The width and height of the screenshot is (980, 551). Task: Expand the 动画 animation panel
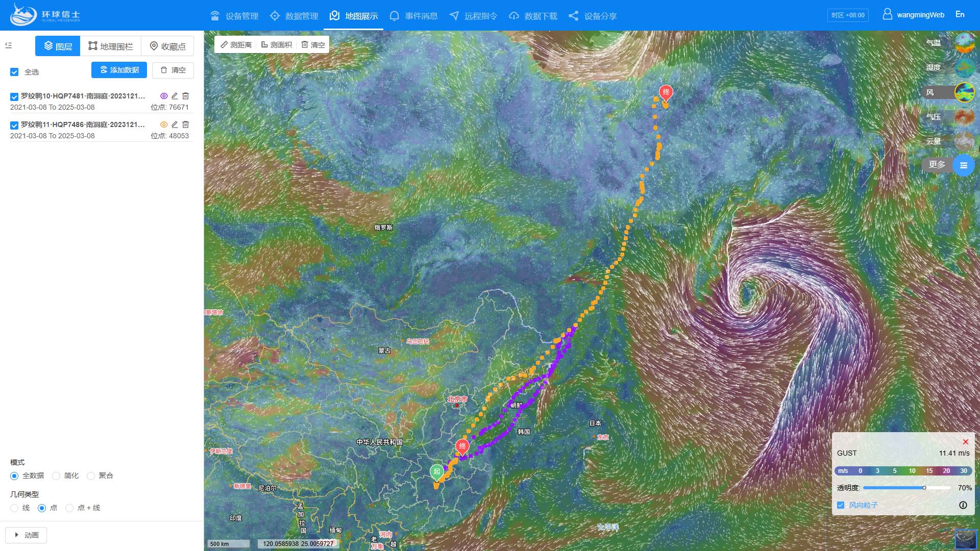pyautogui.click(x=26, y=535)
